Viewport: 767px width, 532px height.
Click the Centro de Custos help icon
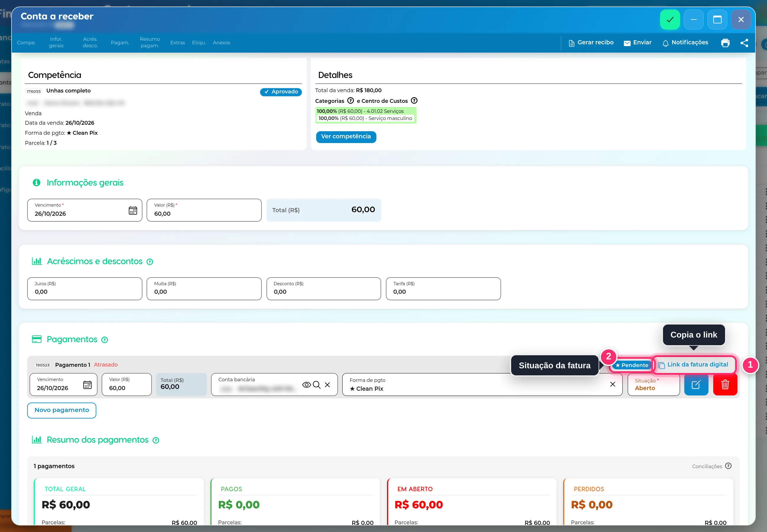coord(414,101)
